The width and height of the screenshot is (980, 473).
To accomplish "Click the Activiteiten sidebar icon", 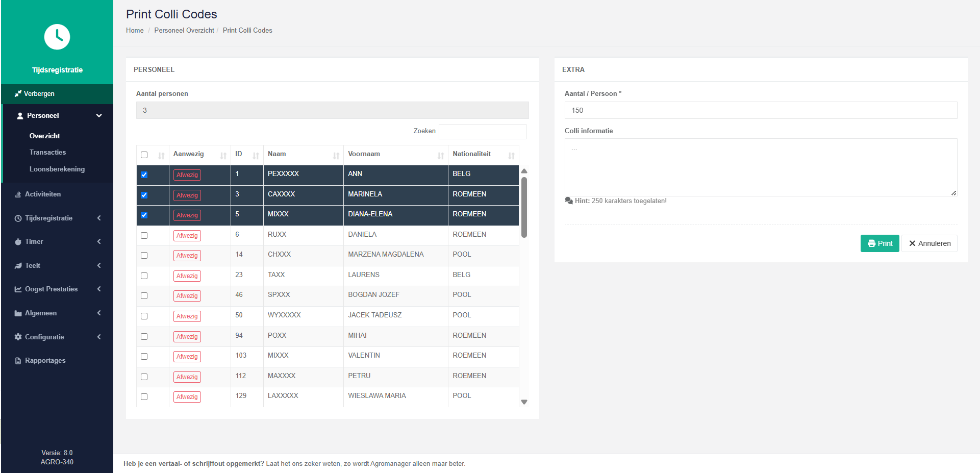I will [x=18, y=194].
